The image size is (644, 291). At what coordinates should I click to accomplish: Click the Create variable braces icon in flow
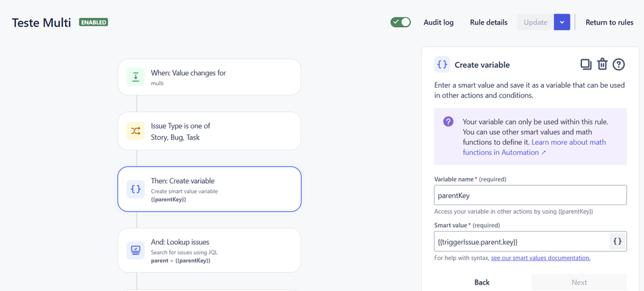pyautogui.click(x=136, y=189)
